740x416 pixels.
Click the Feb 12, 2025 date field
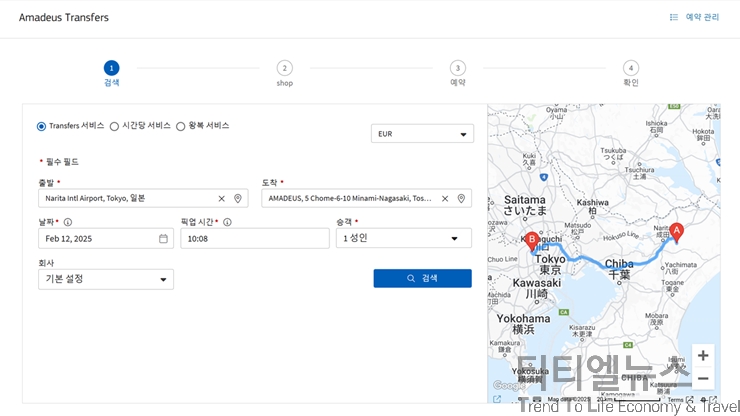click(106, 238)
